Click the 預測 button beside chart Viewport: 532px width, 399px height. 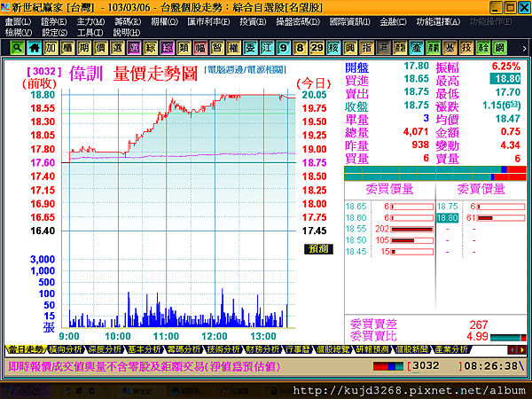coord(318,249)
